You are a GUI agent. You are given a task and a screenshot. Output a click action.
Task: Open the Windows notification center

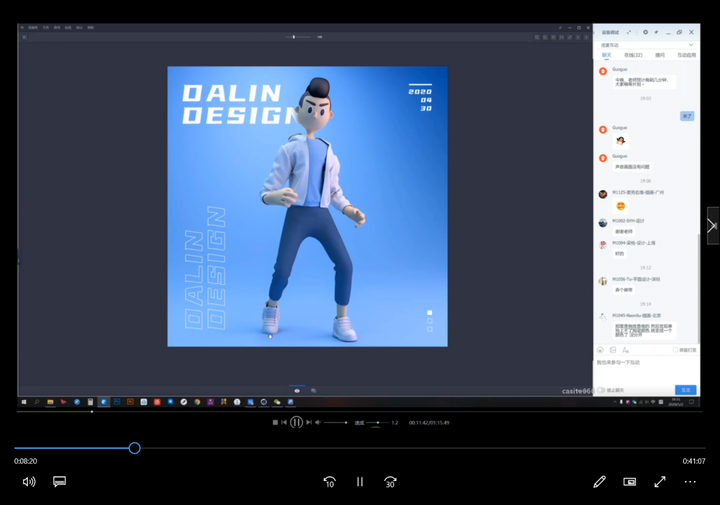coord(691,402)
